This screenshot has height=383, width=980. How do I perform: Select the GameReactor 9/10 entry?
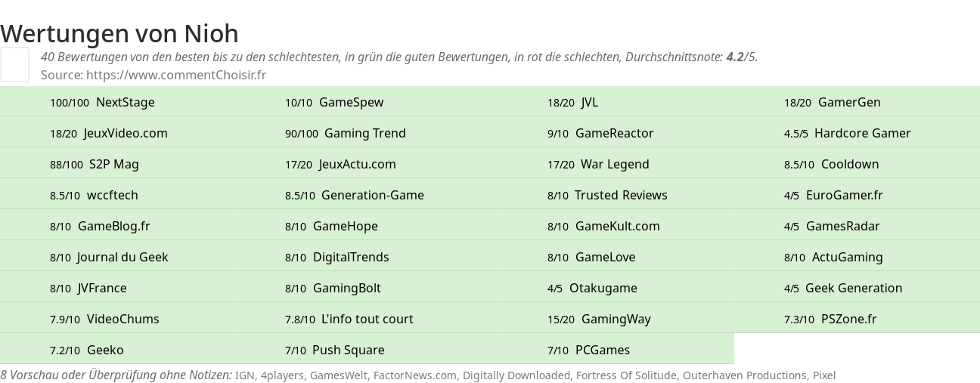[600, 133]
